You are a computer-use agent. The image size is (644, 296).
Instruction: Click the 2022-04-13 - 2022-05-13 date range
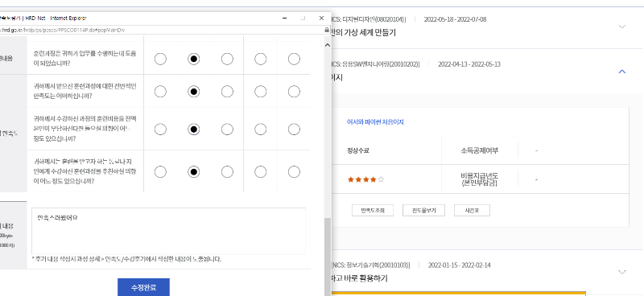[469, 64]
